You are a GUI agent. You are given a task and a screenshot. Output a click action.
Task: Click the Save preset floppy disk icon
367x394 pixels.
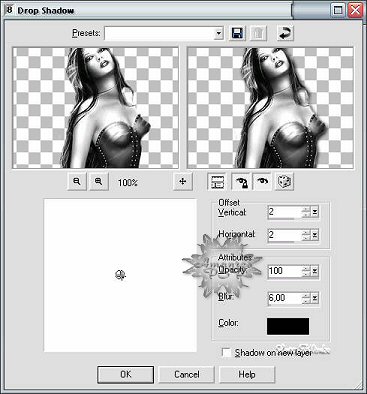coord(237,33)
